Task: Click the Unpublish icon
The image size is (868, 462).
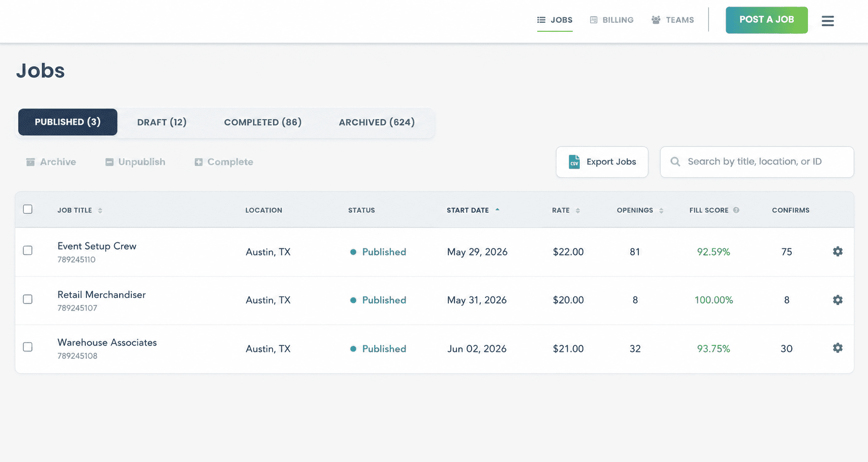Action: [x=109, y=162]
